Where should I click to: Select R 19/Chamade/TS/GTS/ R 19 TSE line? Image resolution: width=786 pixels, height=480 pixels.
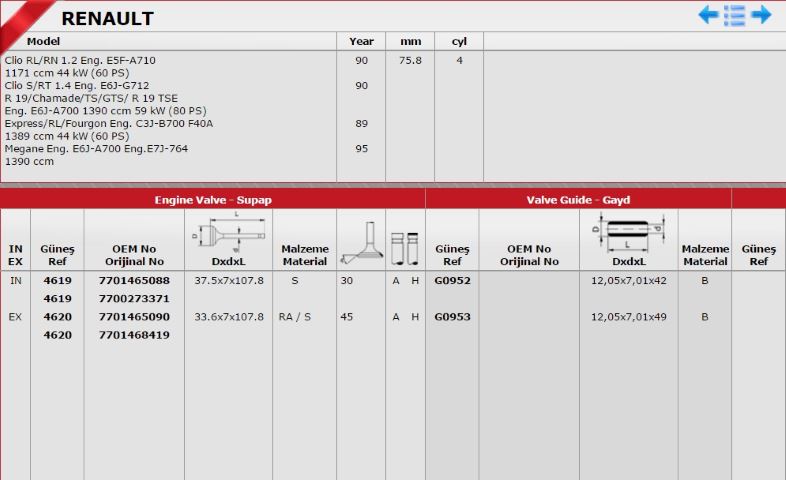(91, 98)
